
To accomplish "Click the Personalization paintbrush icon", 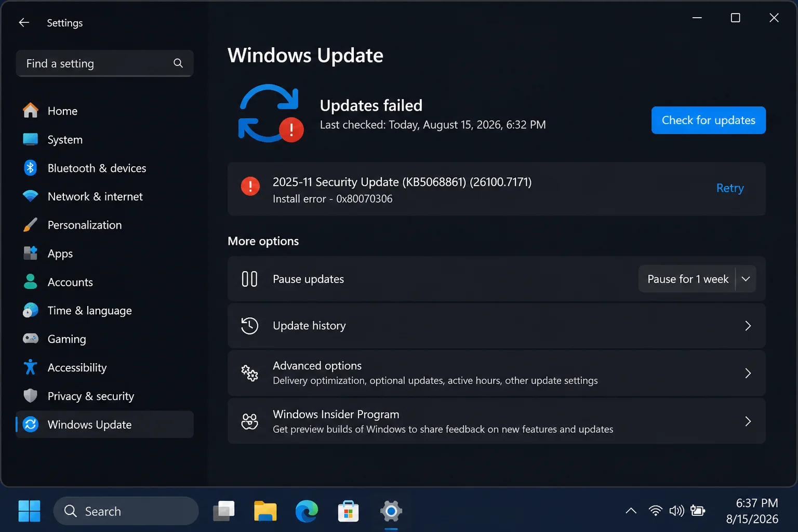I will click(x=31, y=225).
